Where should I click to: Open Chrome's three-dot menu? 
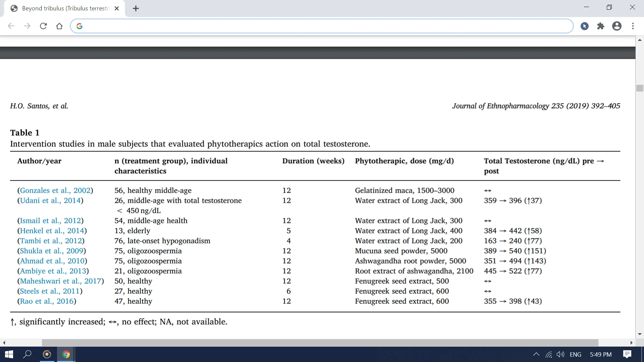coord(633,26)
